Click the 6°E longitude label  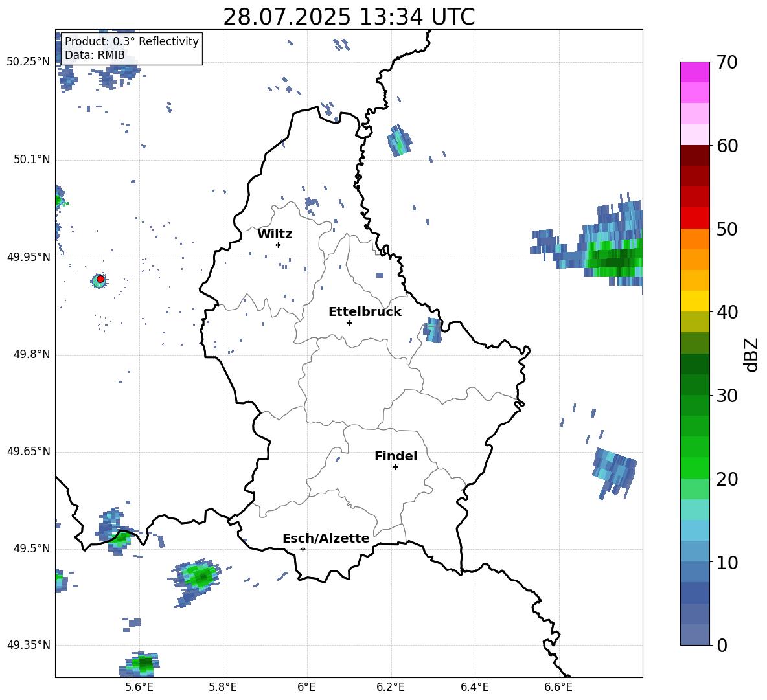(x=306, y=687)
